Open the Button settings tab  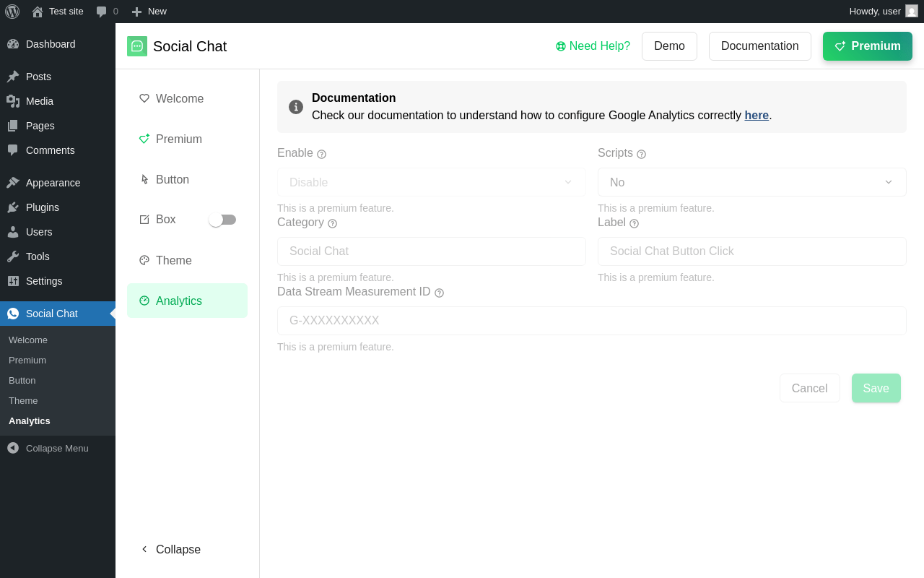[172, 179]
